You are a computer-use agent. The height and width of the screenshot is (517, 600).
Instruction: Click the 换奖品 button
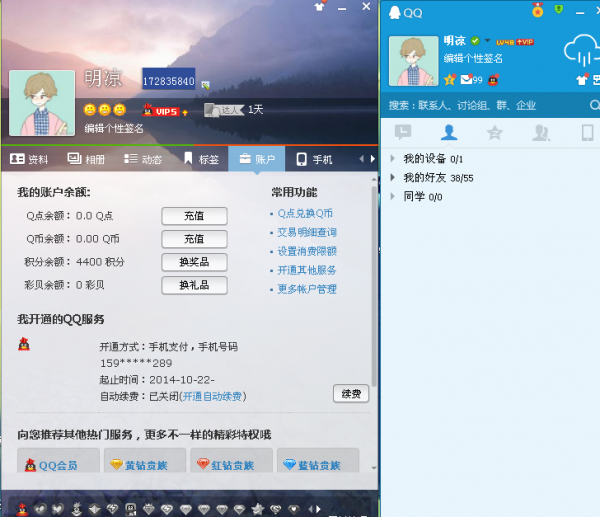click(x=194, y=262)
